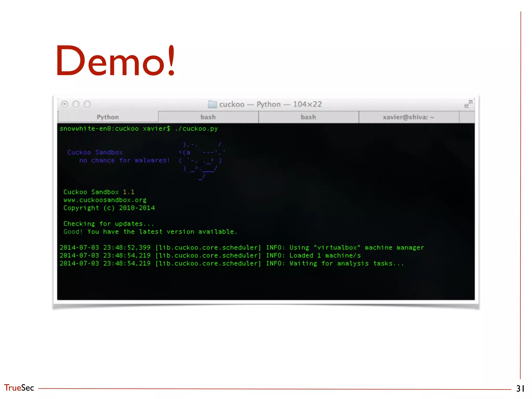Click the zoom button in the terminal title bar
The width and height of the screenshot is (532, 399).
tap(87, 104)
